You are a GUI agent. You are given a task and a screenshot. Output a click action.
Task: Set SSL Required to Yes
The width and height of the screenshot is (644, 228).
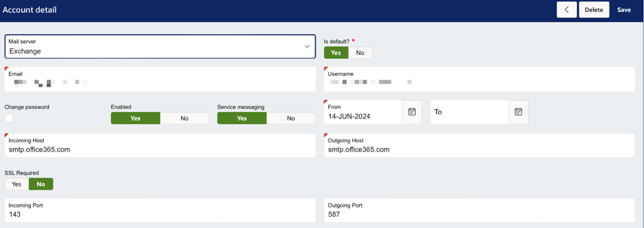(x=16, y=184)
